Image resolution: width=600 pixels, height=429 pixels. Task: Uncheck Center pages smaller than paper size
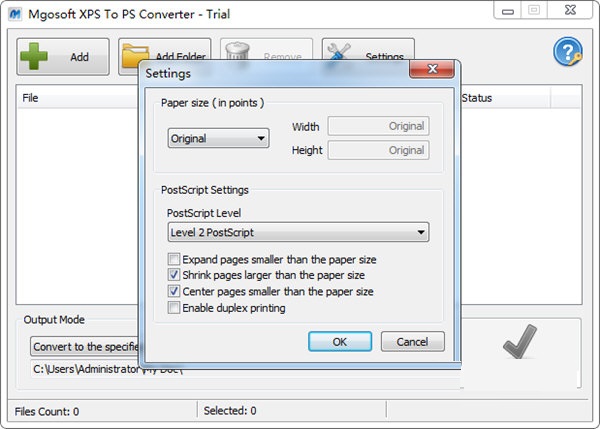pyautogui.click(x=174, y=291)
